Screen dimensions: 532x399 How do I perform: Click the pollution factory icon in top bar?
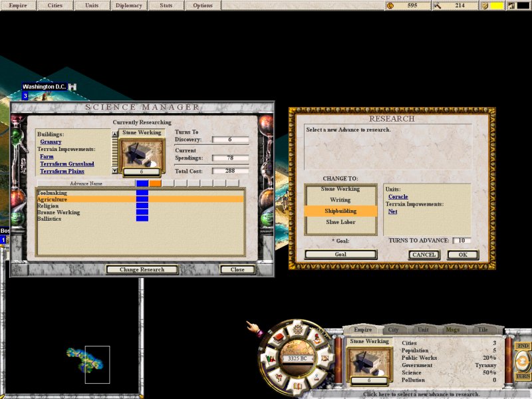(x=511, y=5)
